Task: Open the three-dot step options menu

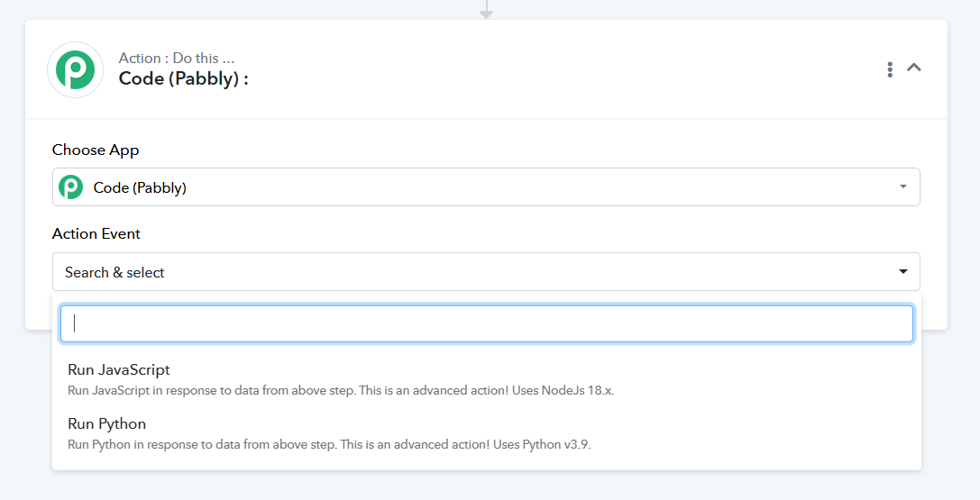Action: click(x=889, y=69)
